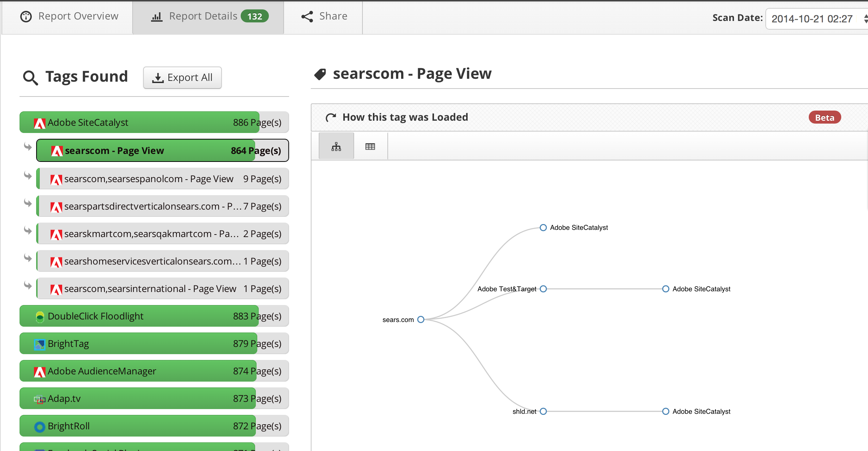Click the sub-item arrow beside searscom - Page View
This screenshot has height=451, width=868.
click(28, 147)
